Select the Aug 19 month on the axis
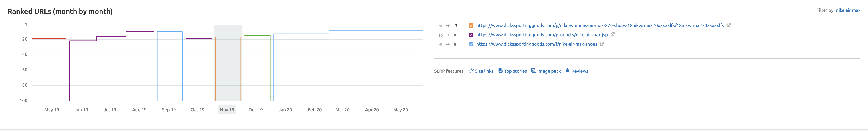 coord(139,110)
